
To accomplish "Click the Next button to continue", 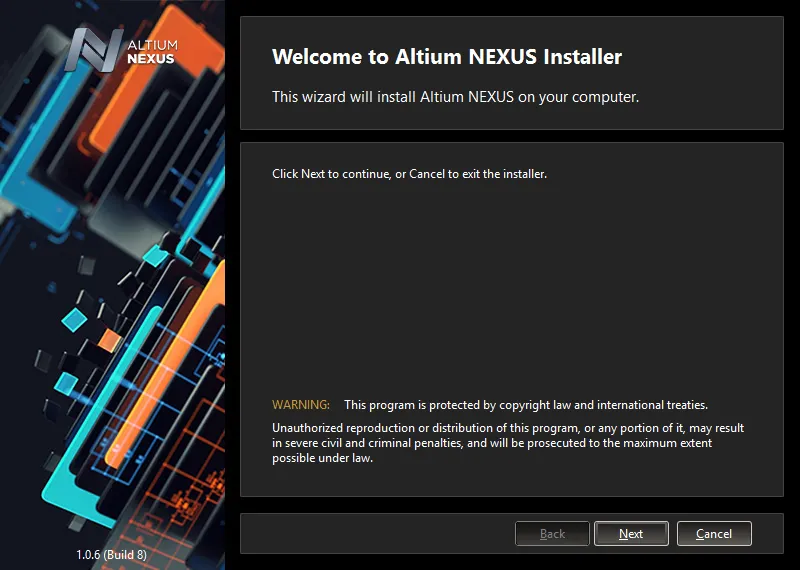I will (x=631, y=533).
